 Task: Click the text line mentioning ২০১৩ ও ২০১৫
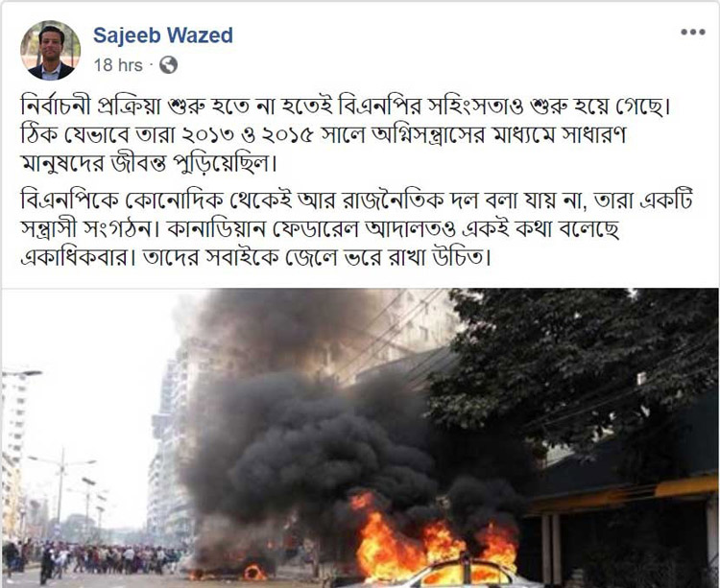point(324,135)
